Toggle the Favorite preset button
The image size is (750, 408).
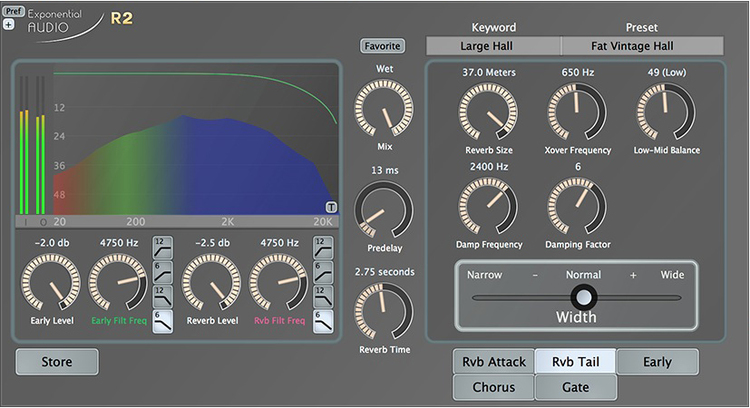tap(382, 46)
